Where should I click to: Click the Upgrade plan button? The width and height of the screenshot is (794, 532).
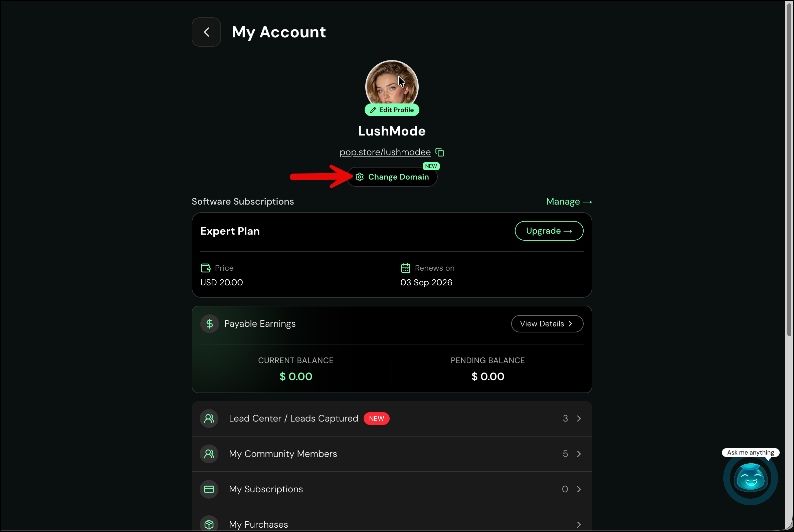549,231
